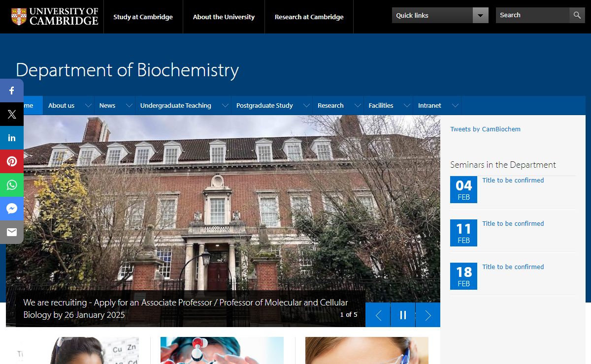
Task: Open About the University menu
Action: click(x=224, y=17)
